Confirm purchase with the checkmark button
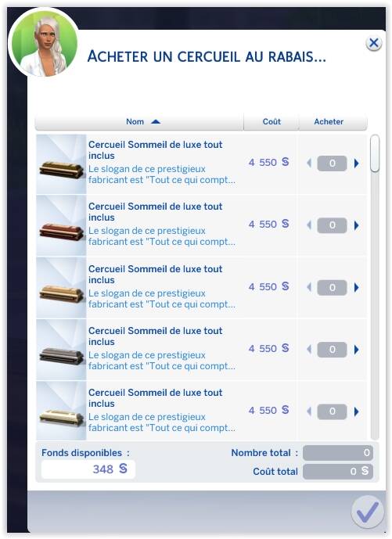 coord(368,512)
